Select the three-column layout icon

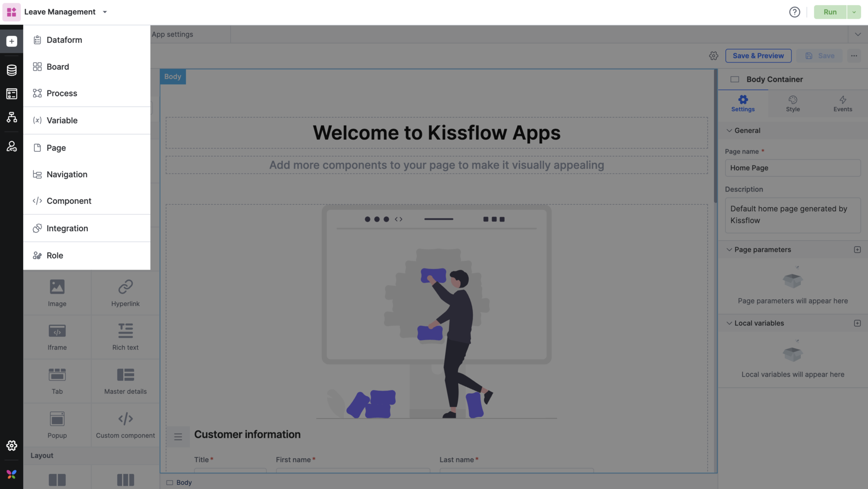click(x=125, y=480)
